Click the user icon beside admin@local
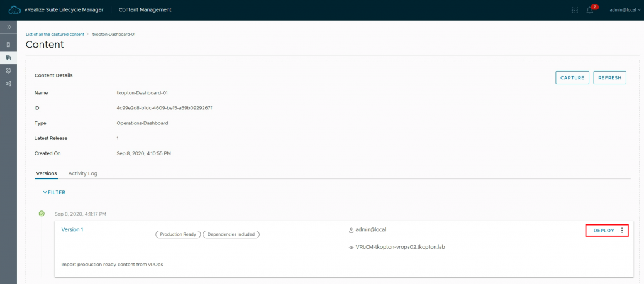This screenshot has width=644, height=284. 351,230
